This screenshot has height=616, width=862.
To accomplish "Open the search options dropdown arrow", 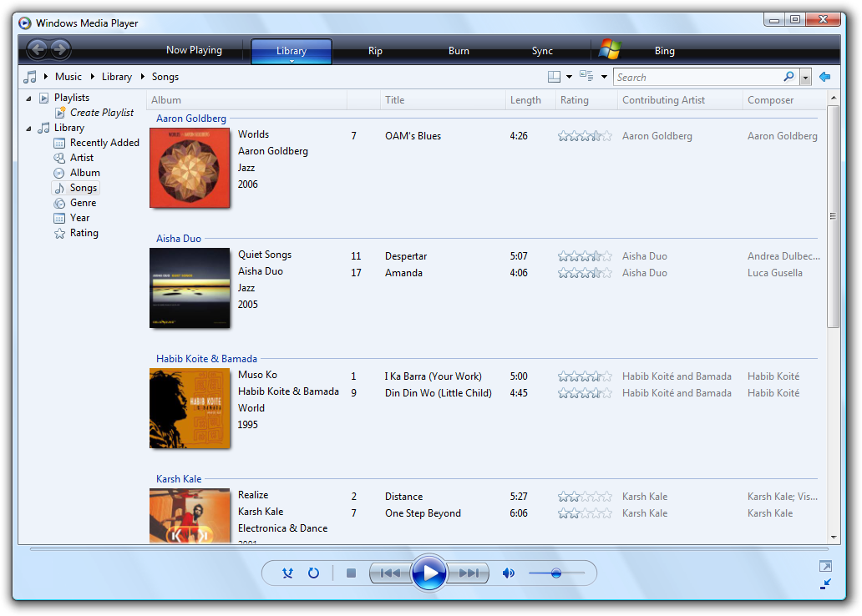I will [x=805, y=78].
